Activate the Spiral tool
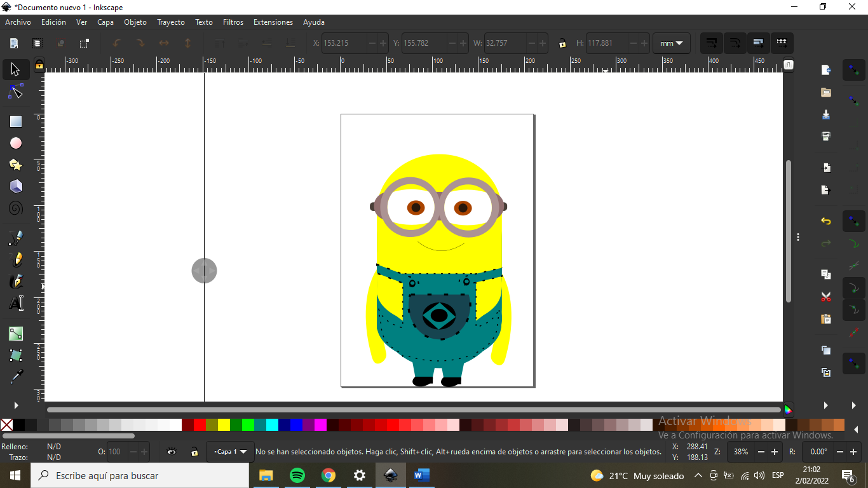This screenshot has height=488, width=868. [16, 208]
